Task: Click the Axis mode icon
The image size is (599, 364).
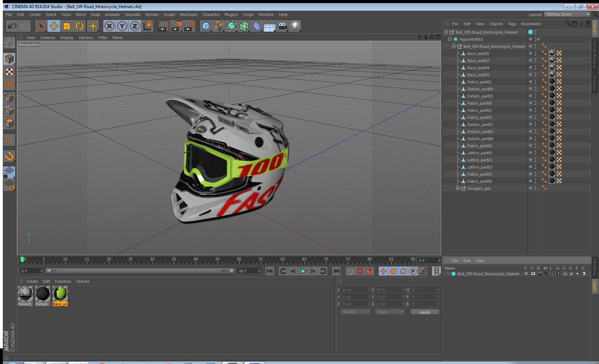Action: (x=9, y=140)
